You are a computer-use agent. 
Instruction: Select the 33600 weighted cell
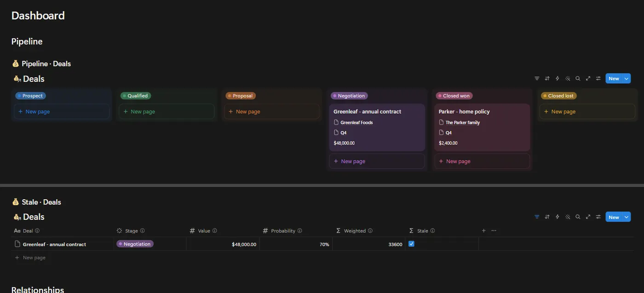[x=369, y=244]
